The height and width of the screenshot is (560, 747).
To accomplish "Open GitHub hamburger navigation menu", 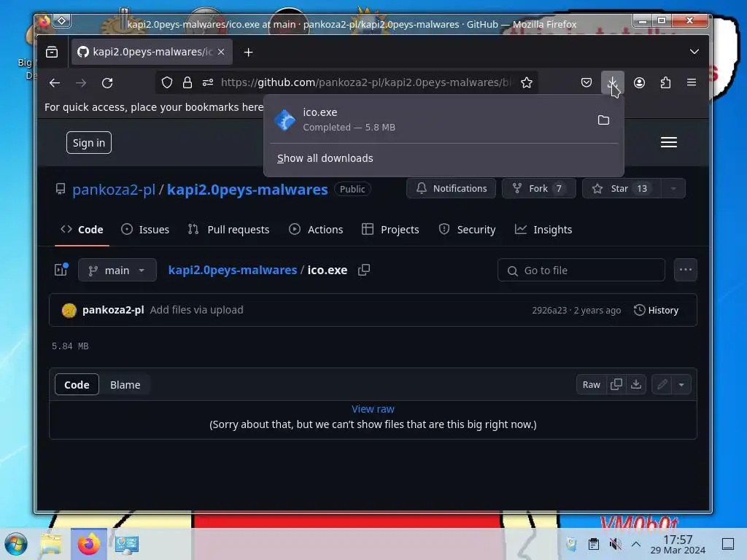I will click(x=669, y=142).
